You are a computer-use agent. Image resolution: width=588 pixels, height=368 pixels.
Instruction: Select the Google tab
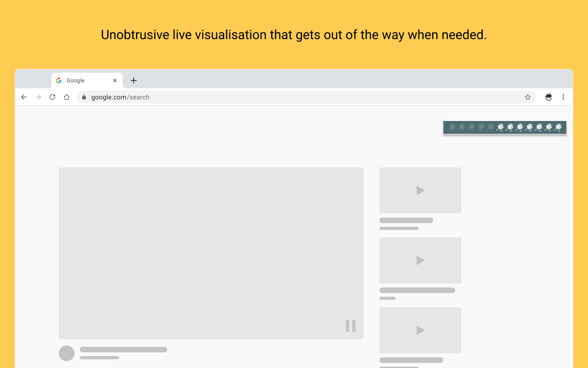click(x=87, y=80)
